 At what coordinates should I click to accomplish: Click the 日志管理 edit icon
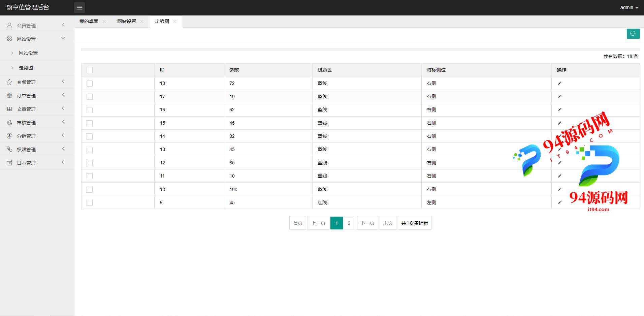[9, 163]
